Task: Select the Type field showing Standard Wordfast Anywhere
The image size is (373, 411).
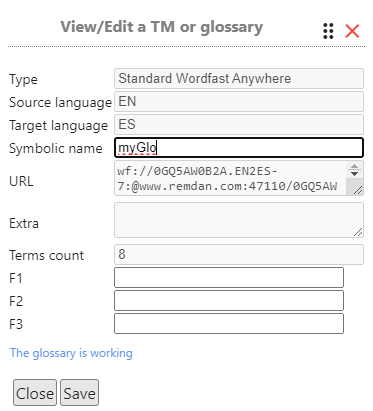Action: pos(239,78)
